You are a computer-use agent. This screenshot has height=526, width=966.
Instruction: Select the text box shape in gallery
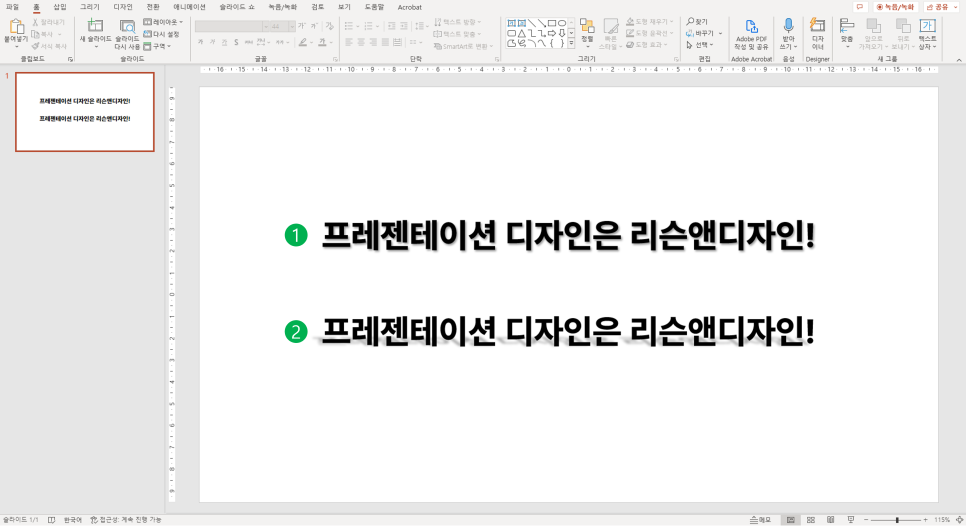click(511, 23)
